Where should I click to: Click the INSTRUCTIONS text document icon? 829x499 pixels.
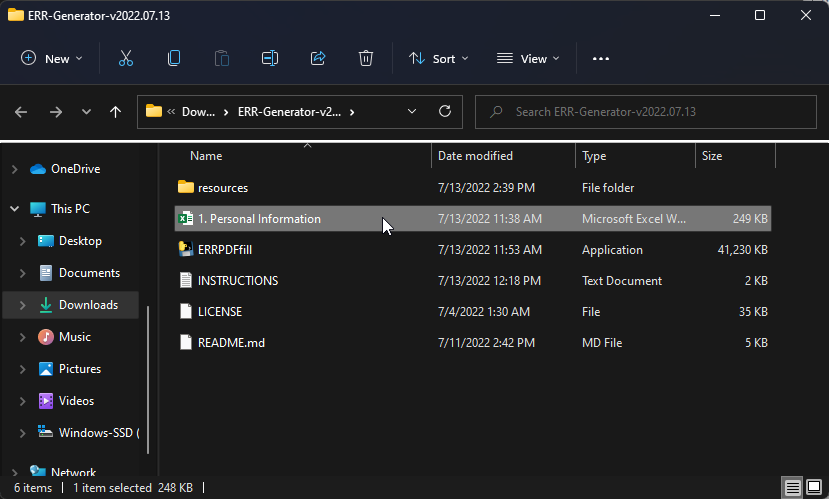click(x=186, y=280)
